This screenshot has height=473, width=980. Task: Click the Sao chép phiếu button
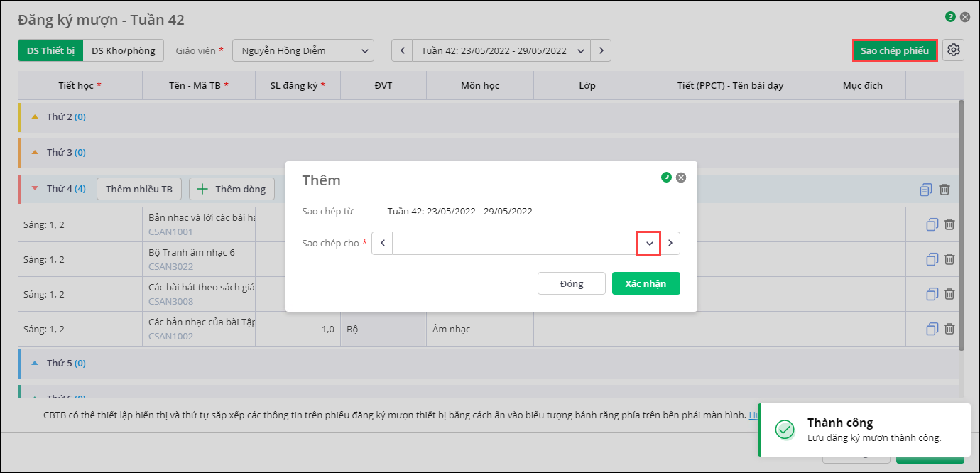tap(895, 50)
